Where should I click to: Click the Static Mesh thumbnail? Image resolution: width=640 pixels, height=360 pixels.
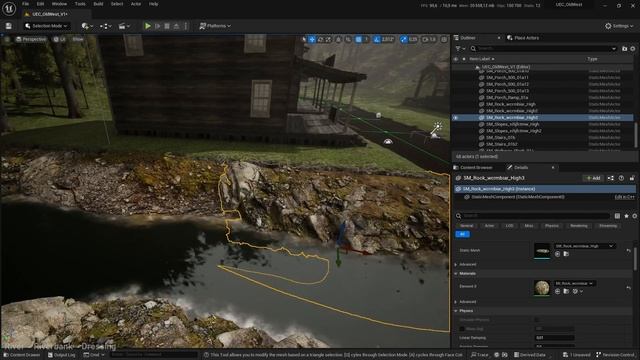pyautogui.click(x=542, y=251)
